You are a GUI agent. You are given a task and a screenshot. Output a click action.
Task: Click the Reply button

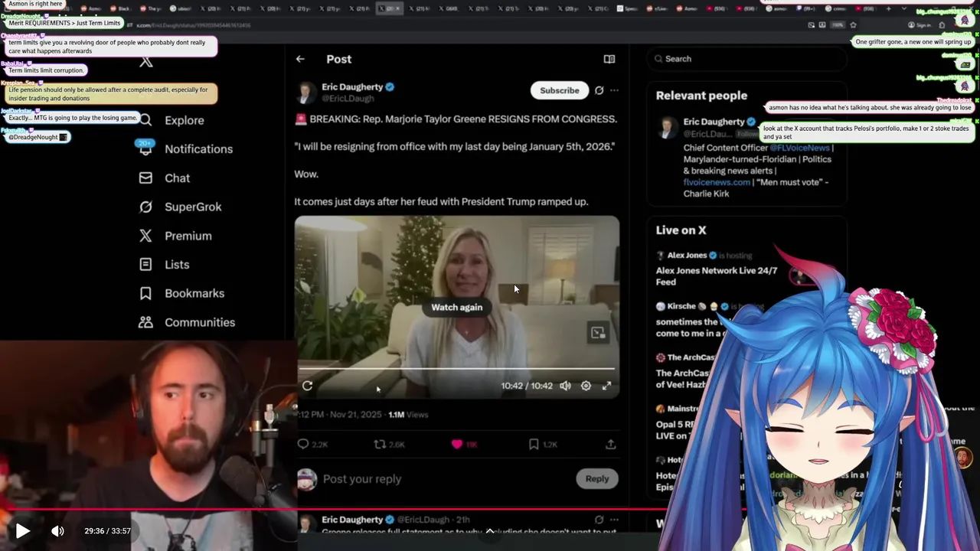tap(597, 479)
